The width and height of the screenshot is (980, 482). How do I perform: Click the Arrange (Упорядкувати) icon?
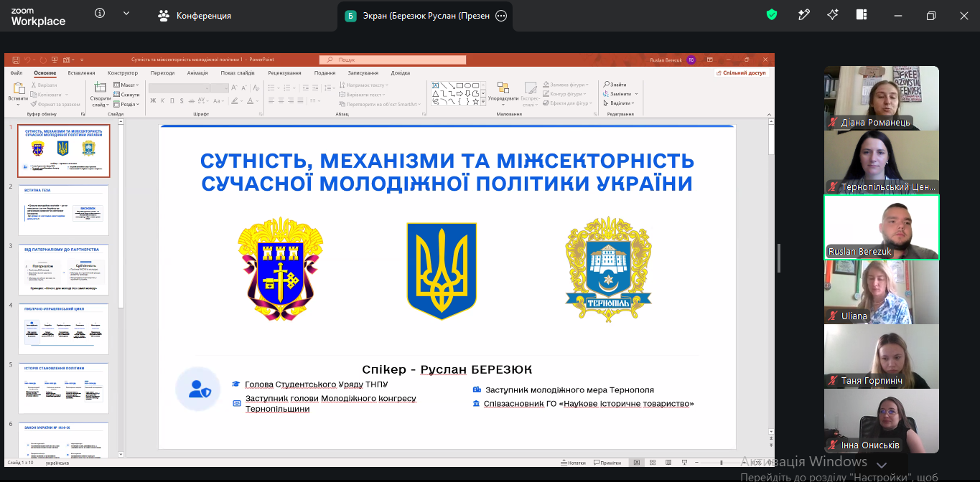(x=503, y=88)
